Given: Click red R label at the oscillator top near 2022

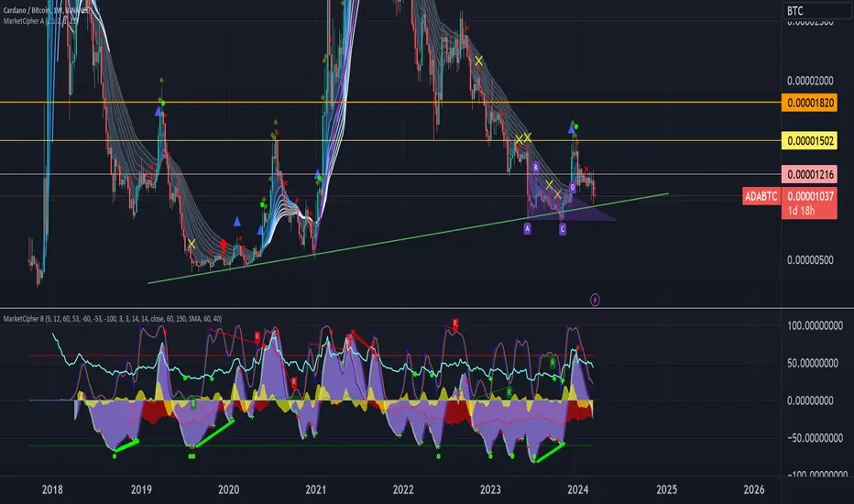Looking at the screenshot, I should (454, 323).
